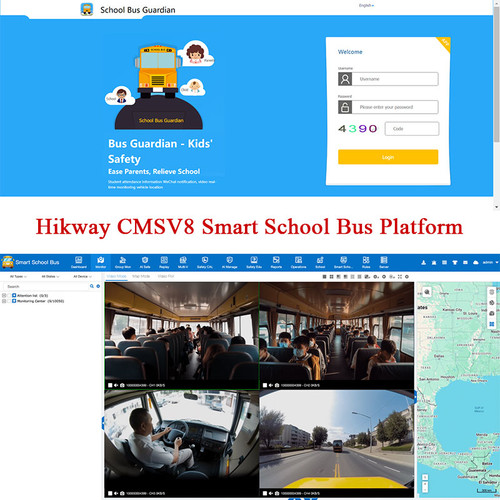Open the Smart Scho... navigation icon
This screenshot has width=500, height=500.
coord(343,262)
